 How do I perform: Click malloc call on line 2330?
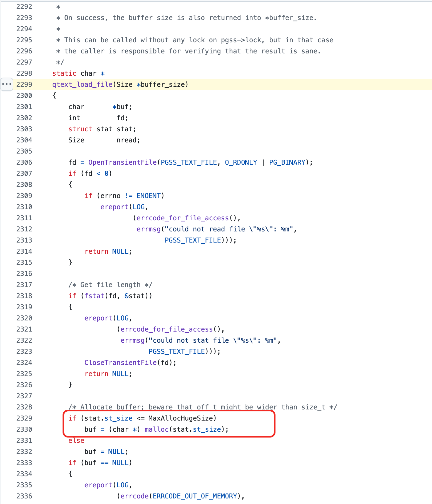coord(157,429)
